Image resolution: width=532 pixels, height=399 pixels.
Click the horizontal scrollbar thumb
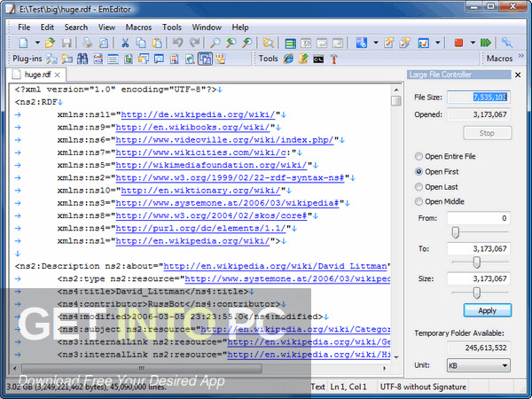pos(142,368)
